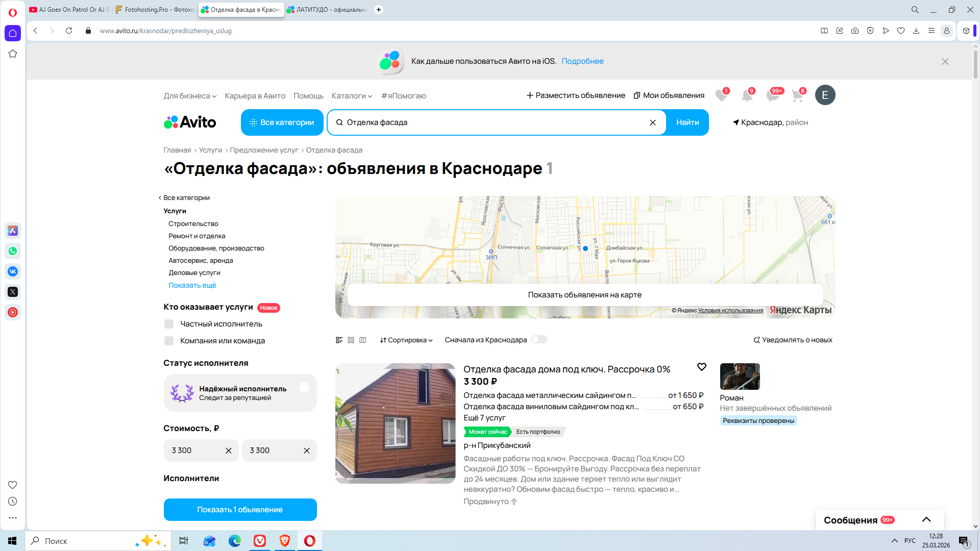The width and height of the screenshot is (980, 551).
Task: Check the Частный исполнитель checkbox
Action: [169, 324]
